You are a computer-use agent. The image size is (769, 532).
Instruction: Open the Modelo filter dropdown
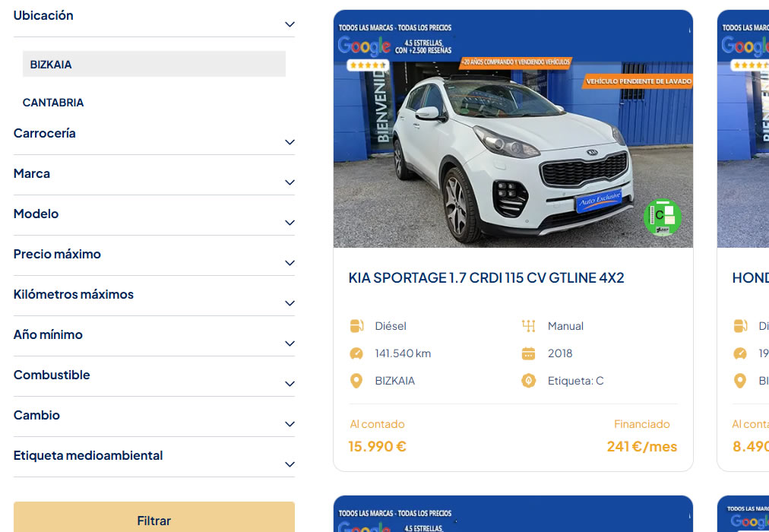click(290, 223)
